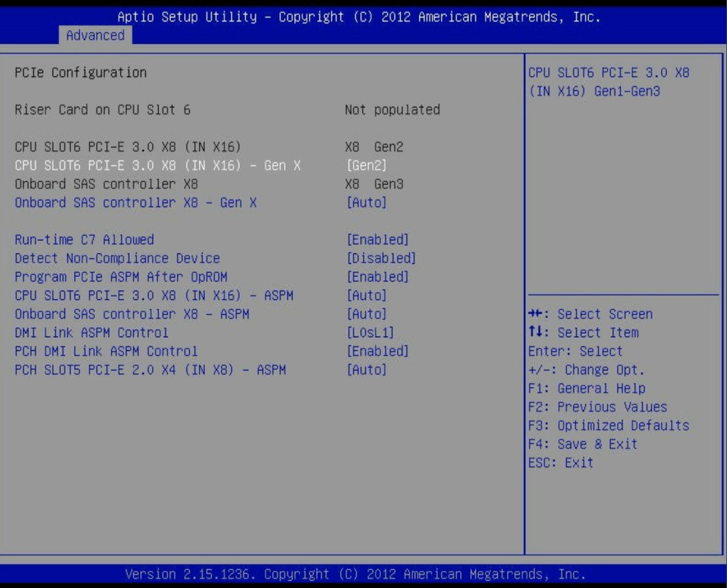Screen dimensions: 727x588
Task: Select PCH DMI Link ASPM Control
Action: [x=106, y=351]
